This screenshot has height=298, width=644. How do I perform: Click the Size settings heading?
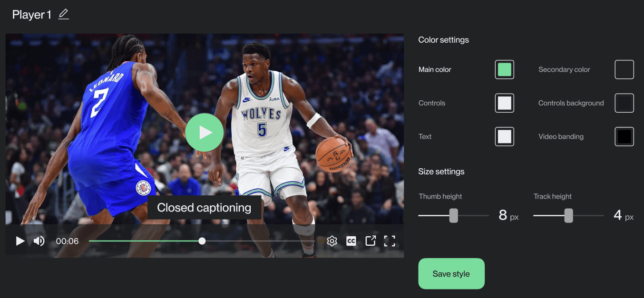441,172
